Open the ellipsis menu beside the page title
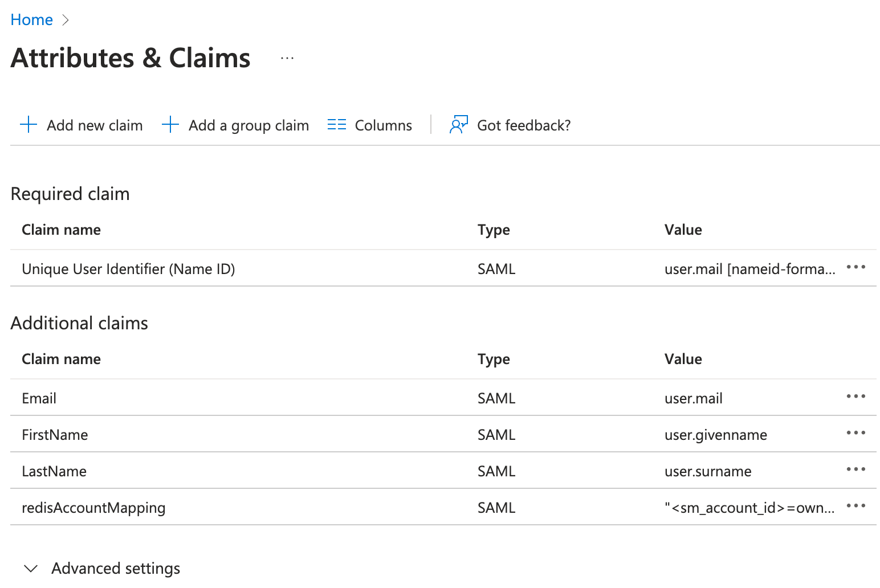This screenshot has width=880, height=588. [287, 58]
